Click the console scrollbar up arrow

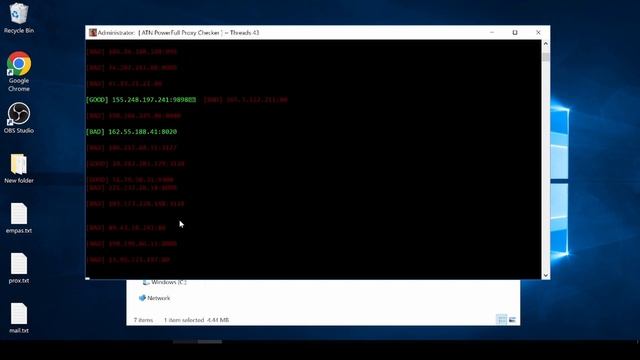point(546,44)
